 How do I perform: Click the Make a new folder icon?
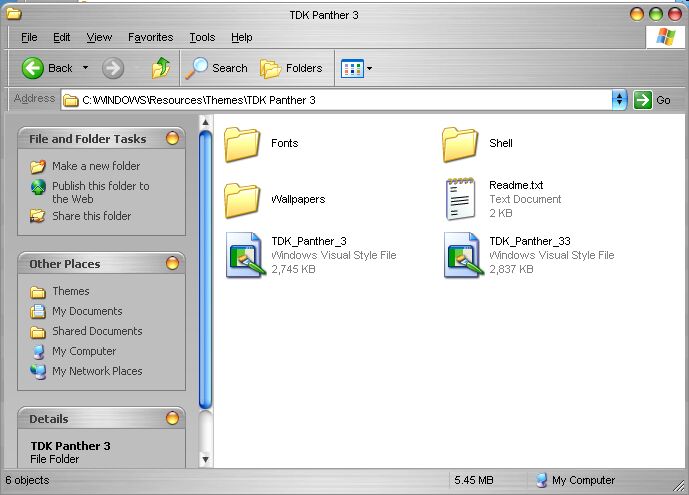38,166
